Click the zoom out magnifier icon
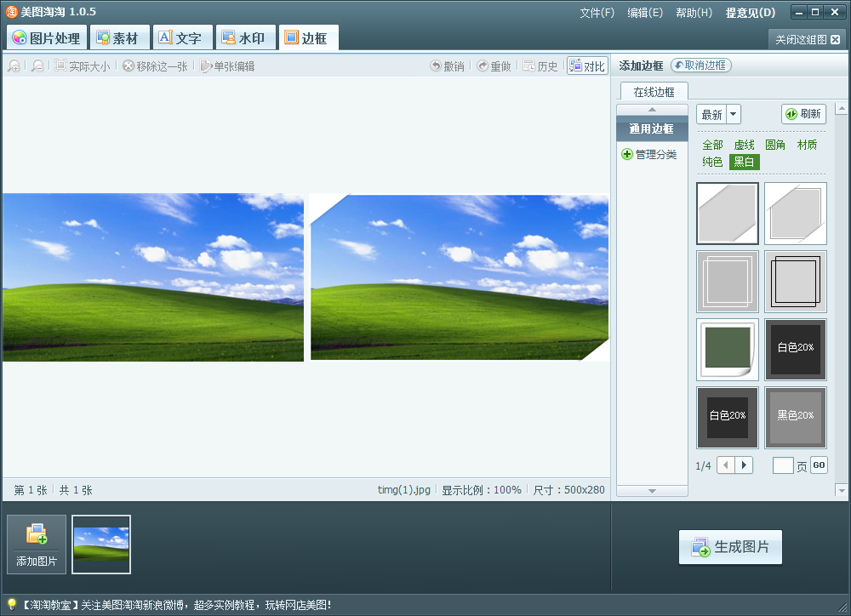The height and width of the screenshot is (616, 851). tap(37, 66)
